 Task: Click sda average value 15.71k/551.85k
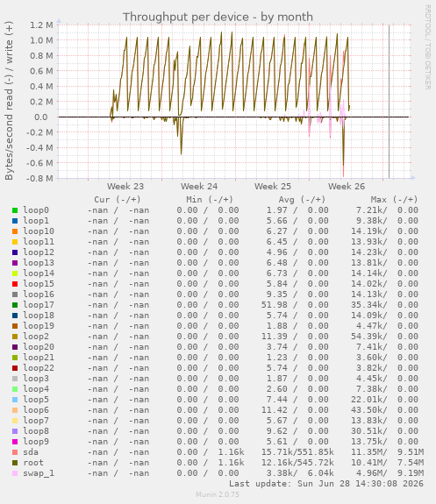(297, 452)
